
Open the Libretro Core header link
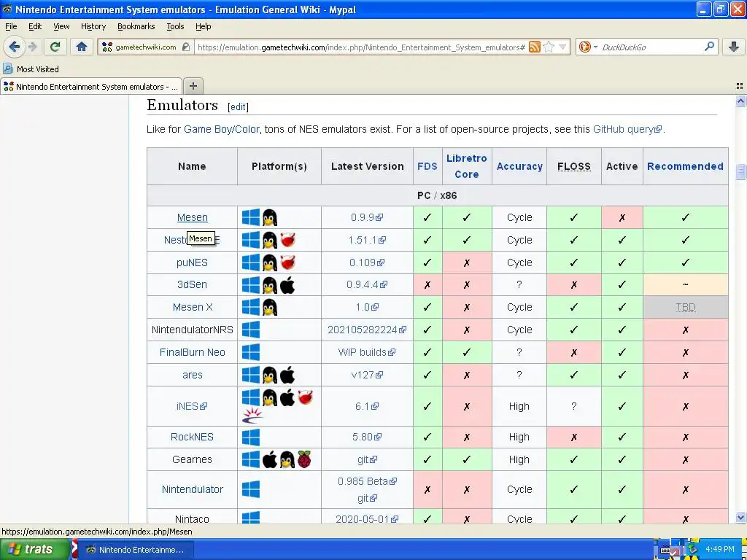466,166
